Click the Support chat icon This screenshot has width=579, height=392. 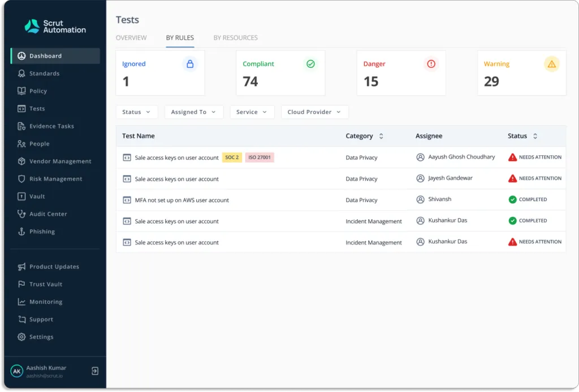point(21,319)
